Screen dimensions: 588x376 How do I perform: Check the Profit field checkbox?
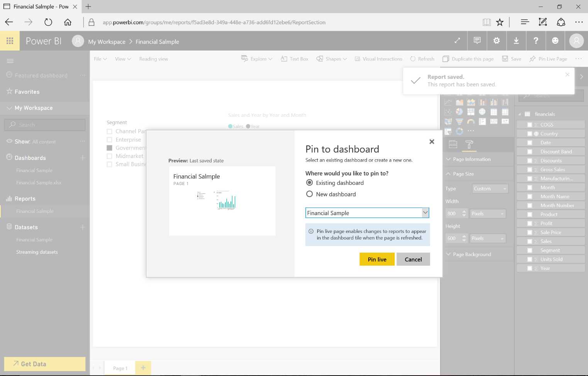530,223
